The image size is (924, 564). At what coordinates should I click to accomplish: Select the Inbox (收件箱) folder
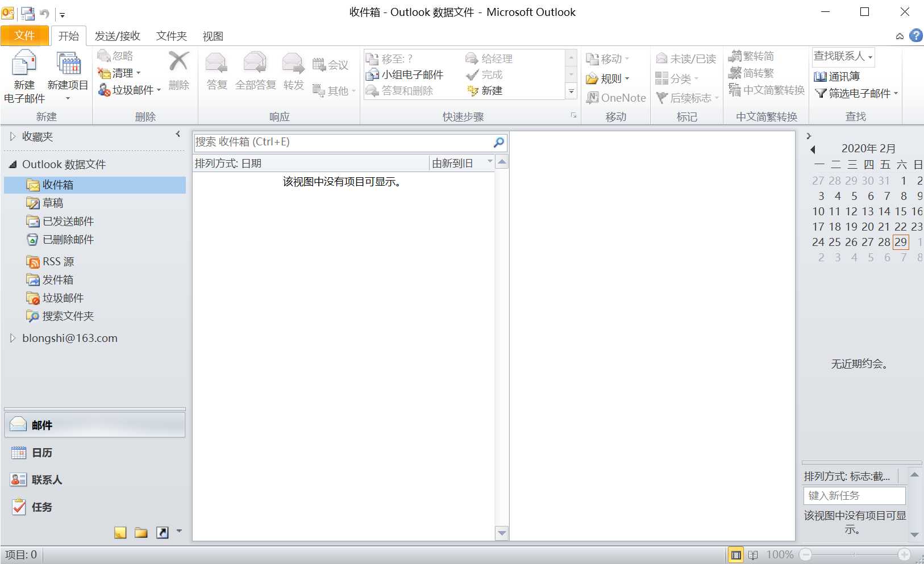(x=95, y=185)
